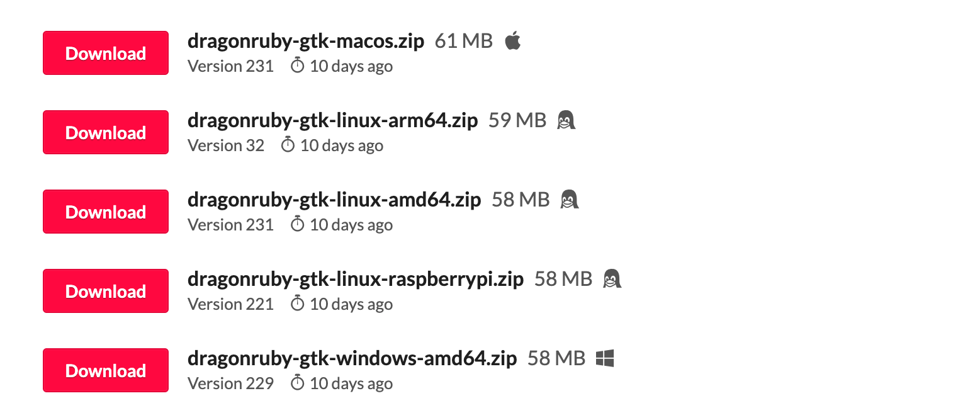Screen dimensions: 980x420
Task: Download the Raspberry Pi build
Action: pos(105,292)
